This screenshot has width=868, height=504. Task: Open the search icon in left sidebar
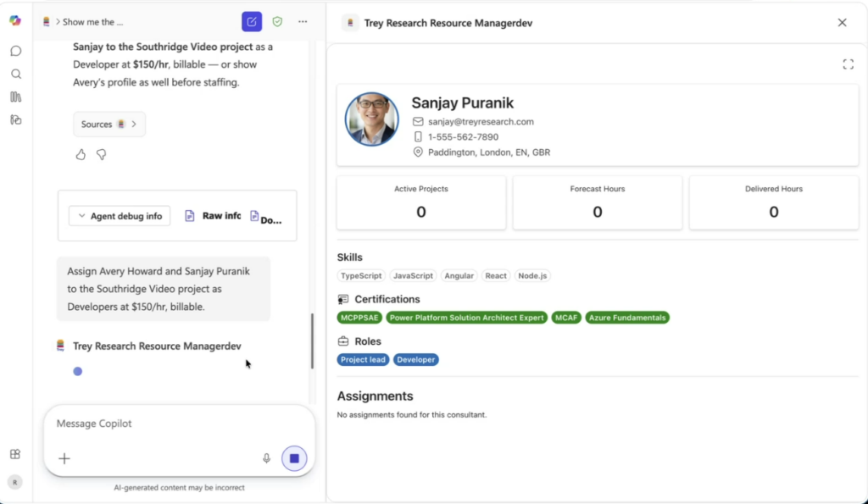click(15, 74)
